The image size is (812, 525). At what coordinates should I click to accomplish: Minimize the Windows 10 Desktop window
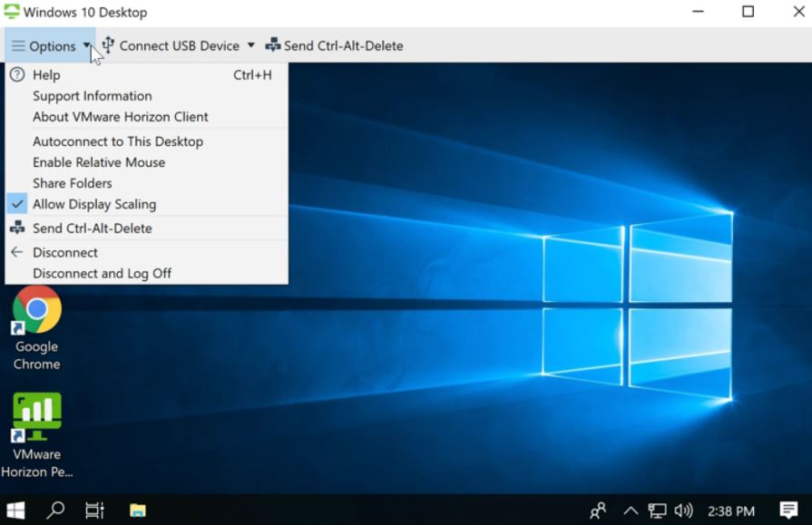[x=698, y=12]
